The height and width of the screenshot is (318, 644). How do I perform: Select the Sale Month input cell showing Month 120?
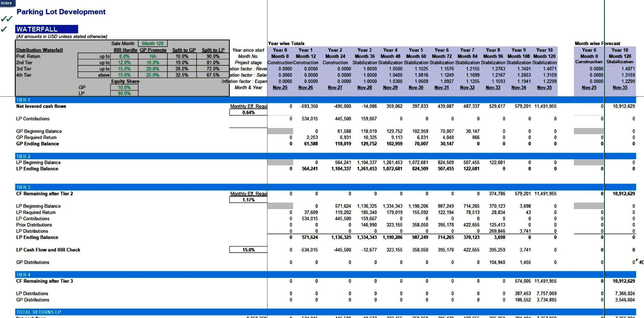pos(153,44)
